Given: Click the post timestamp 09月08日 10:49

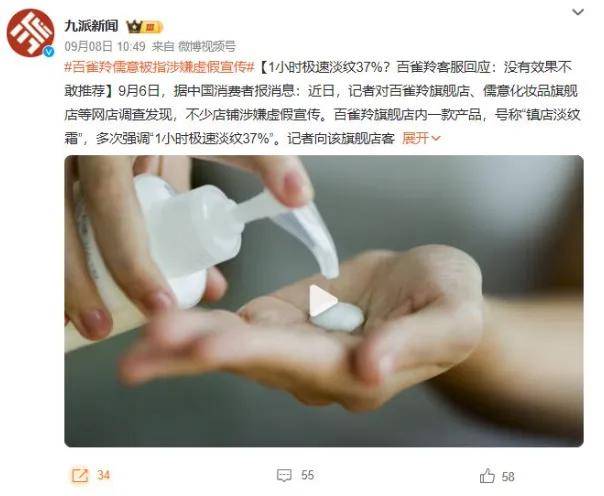Looking at the screenshot, I should (x=105, y=47).
